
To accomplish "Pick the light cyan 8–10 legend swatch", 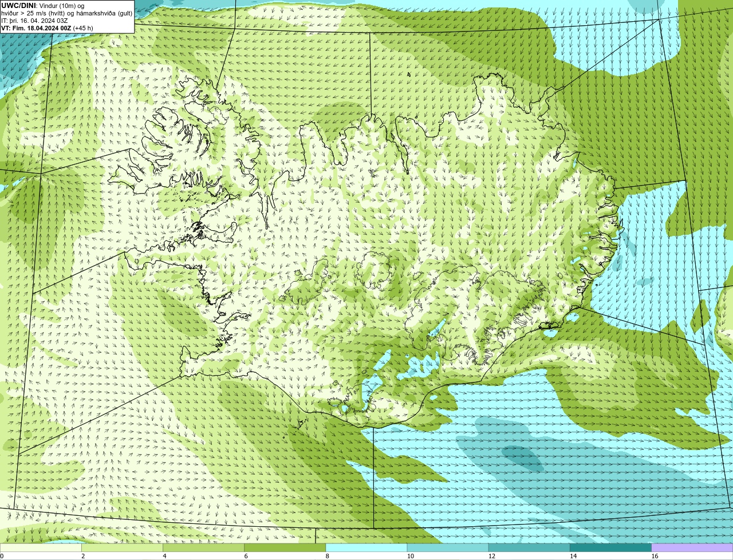I will (x=366, y=548).
